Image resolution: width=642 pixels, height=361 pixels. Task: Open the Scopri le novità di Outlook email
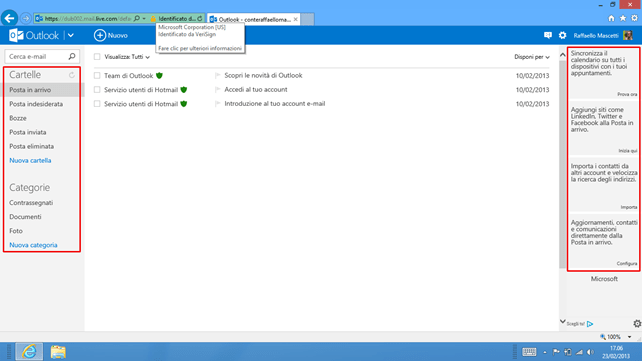pyautogui.click(x=263, y=76)
